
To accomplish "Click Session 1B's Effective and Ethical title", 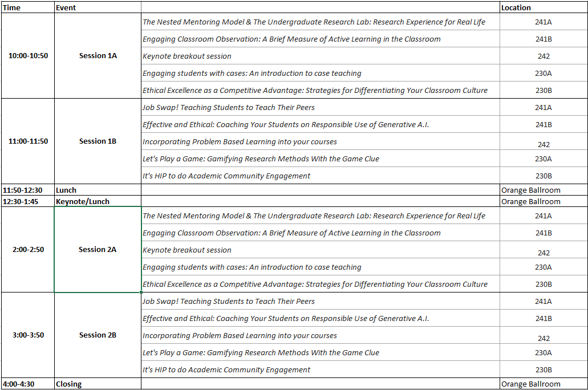I will pos(286,124).
